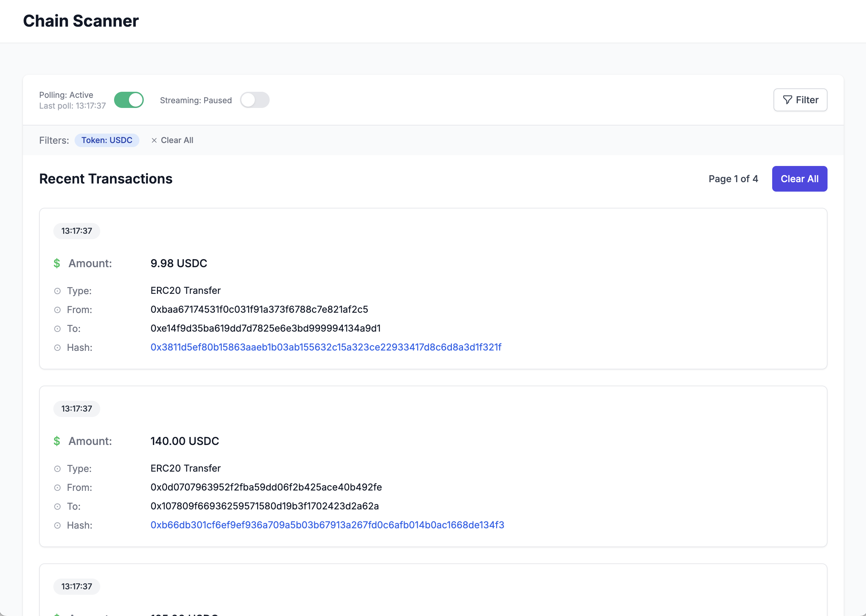
Task: Click the circle icon next to To in second transaction
Action: [58, 506]
